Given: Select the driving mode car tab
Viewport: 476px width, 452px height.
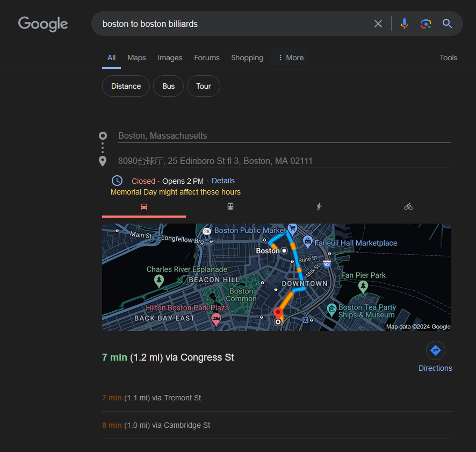Looking at the screenshot, I should click(x=144, y=206).
